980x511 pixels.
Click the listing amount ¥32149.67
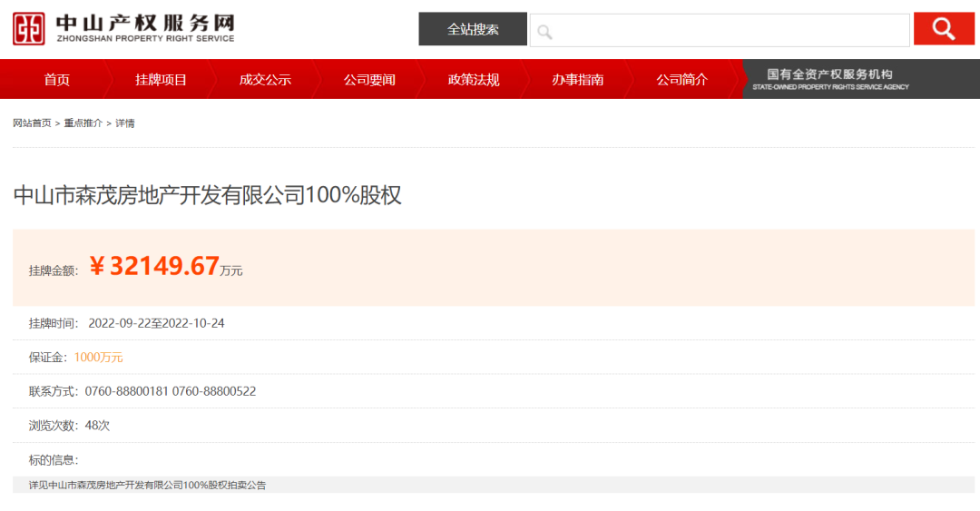153,266
